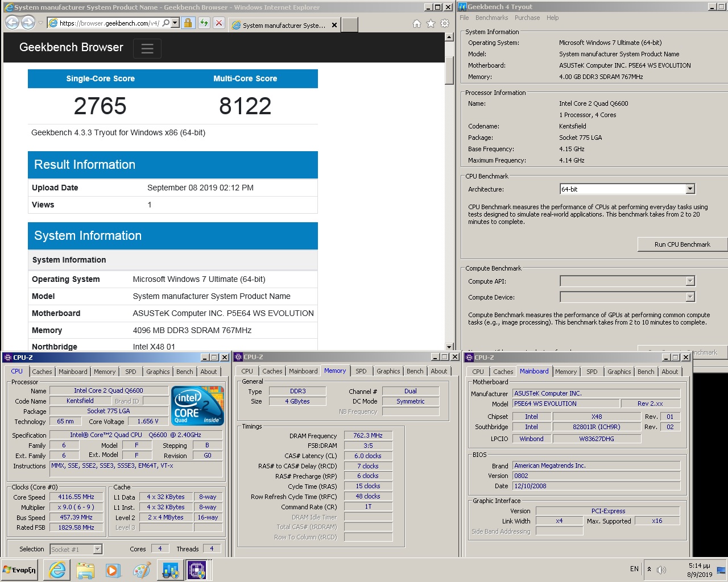Select About tab in left CPU-Z window
The image size is (728, 582).
[x=209, y=372]
